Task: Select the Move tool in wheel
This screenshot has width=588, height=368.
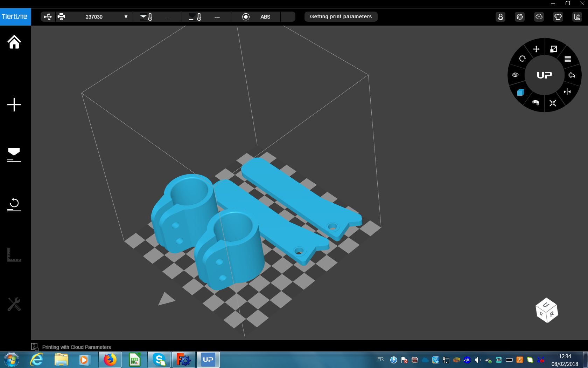Action: 536,49
